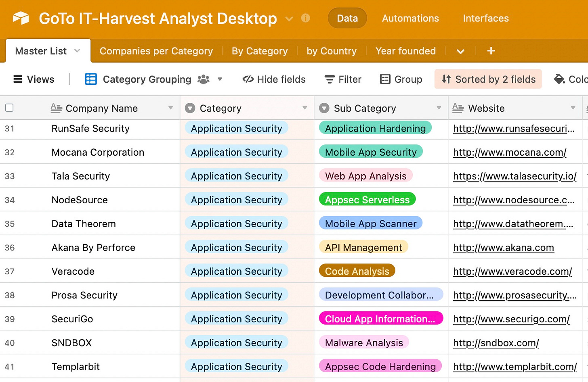
Task: Click the grid view icon for Category Grouping
Action: point(91,79)
